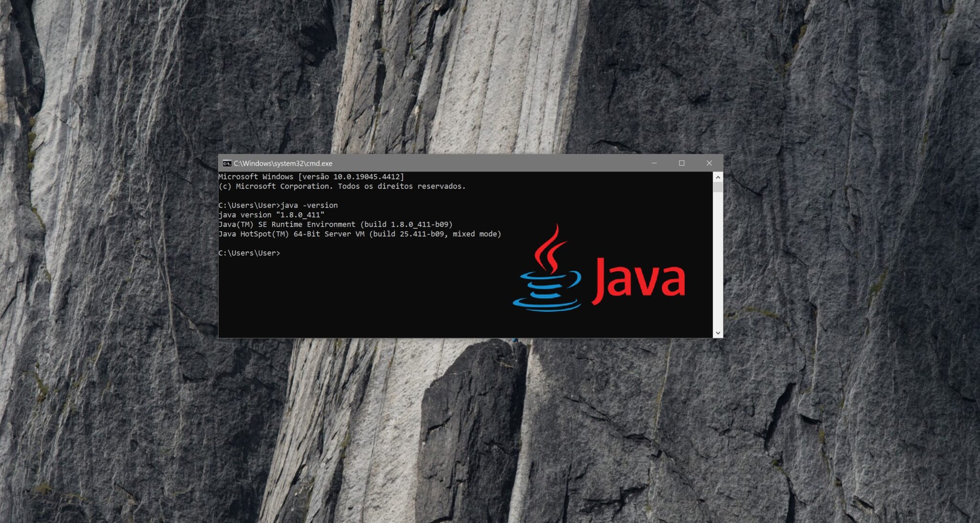Click the scrollbar down arrow in cmd
980x523 pixels.
[x=718, y=333]
